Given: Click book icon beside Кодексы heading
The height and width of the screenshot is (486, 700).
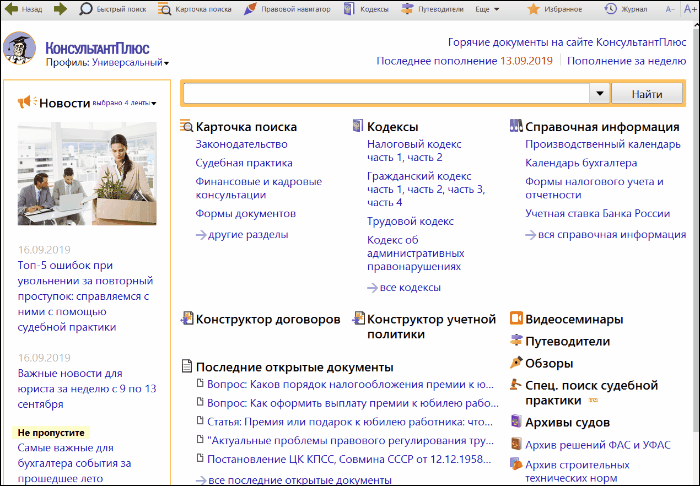Looking at the screenshot, I should (358, 126).
